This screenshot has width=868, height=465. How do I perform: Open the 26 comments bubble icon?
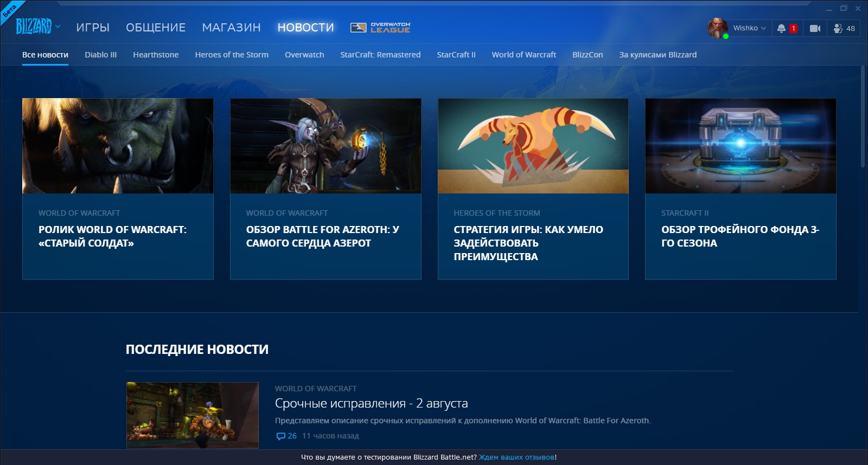coord(280,436)
